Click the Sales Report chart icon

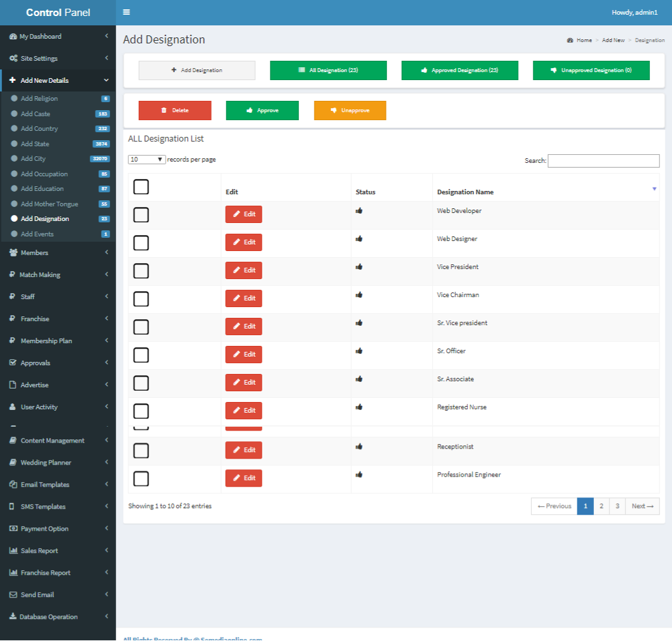[13, 551]
